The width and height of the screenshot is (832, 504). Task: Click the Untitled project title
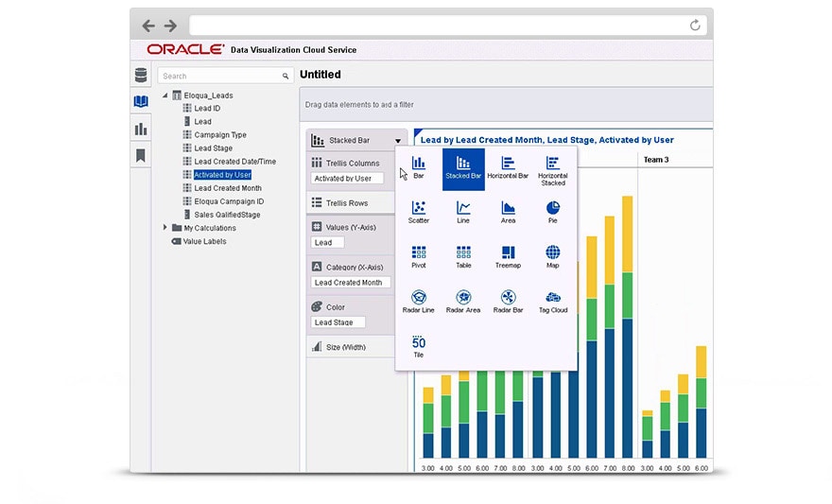coord(320,75)
